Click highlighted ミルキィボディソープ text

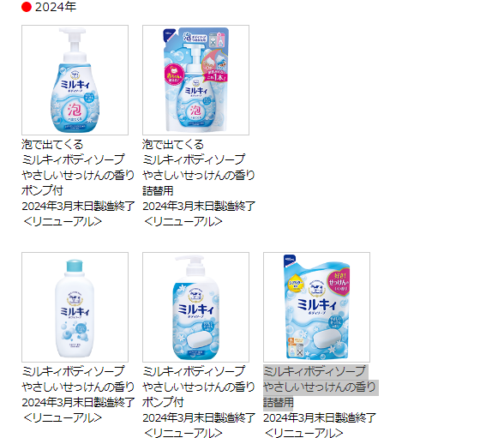pyautogui.click(x=315, y=371)
